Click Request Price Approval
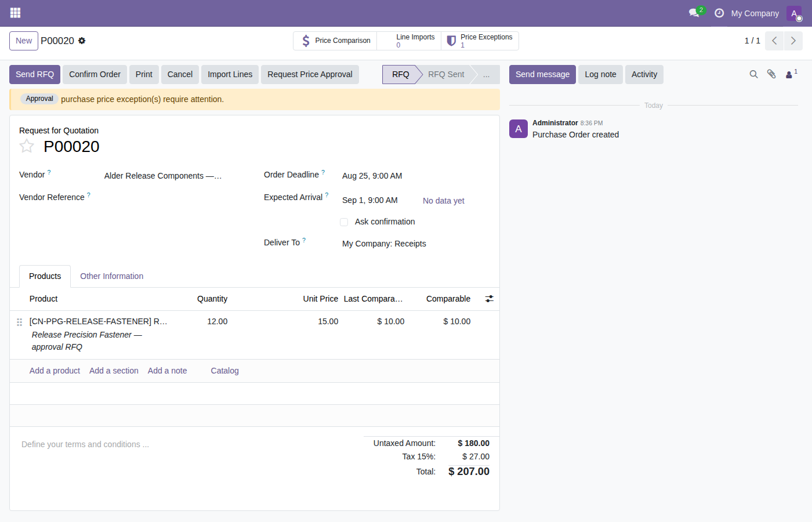The height and width of the screenshot is (522, 812). click(310, 74)
